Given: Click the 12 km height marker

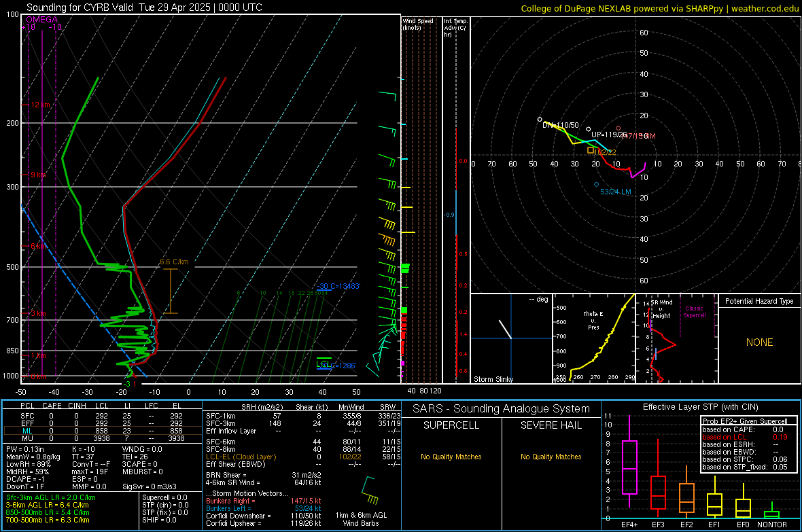Looking at the screenshot, I should click(39, 105).
